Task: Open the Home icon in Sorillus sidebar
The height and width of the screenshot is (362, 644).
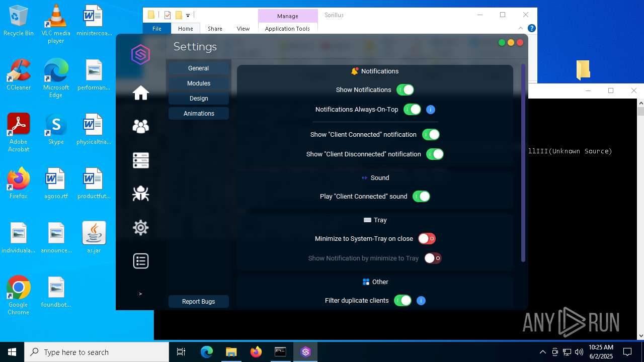Action: click(141, 93)
